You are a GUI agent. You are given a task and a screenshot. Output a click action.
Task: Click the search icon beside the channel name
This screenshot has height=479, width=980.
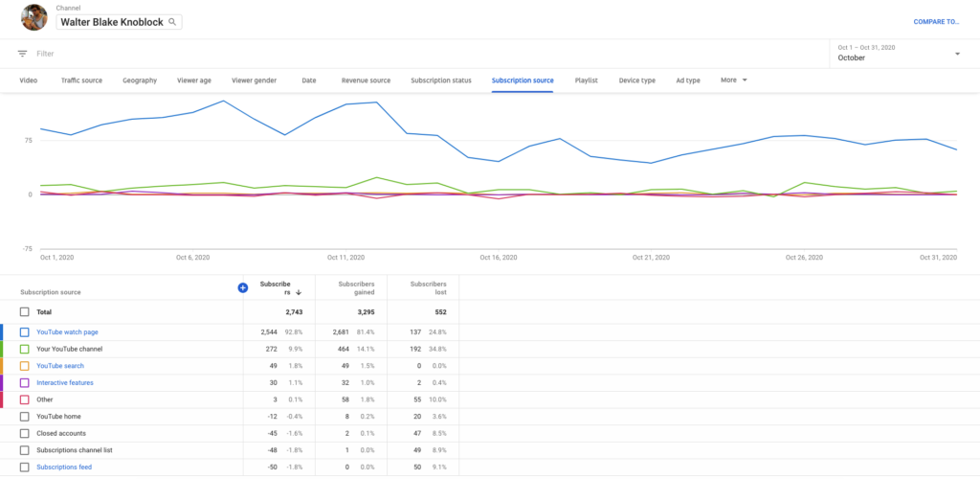click(x=172, y=22)
